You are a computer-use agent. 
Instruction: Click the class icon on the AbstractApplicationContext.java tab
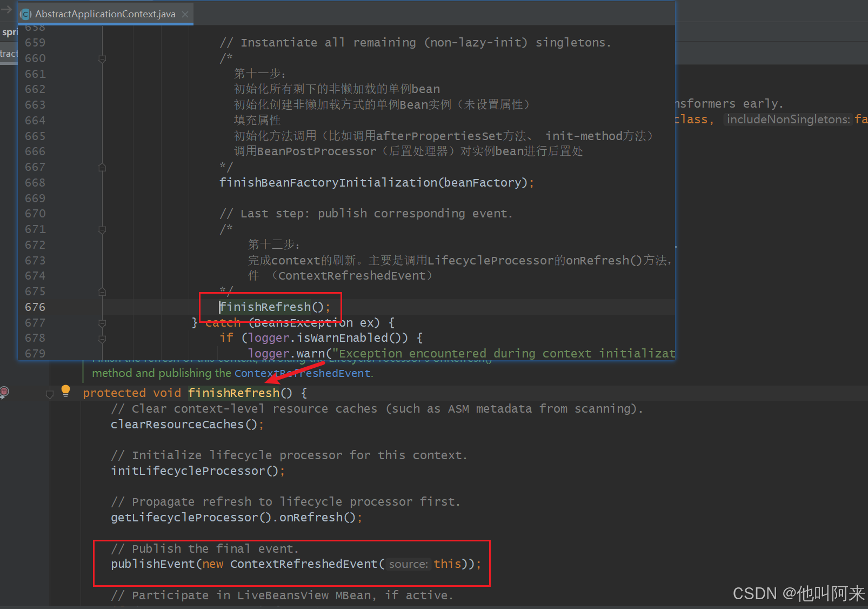click(25, 14)
